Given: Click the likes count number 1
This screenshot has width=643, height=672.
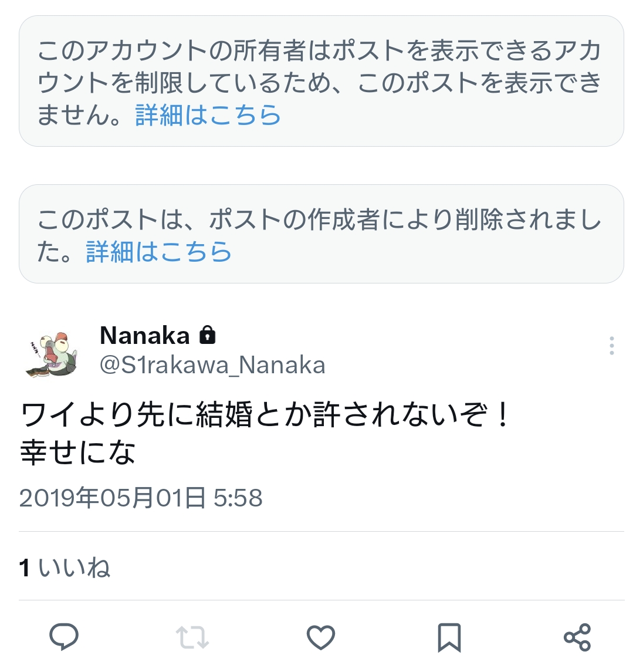Looking at the screenshot, I should coord(25,568).
